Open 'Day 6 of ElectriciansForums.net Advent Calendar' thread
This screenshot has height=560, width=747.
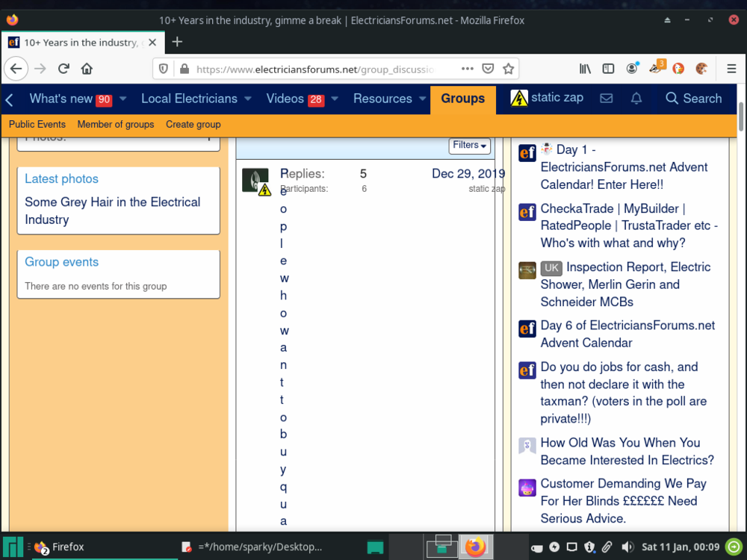(x=627, y=334)
